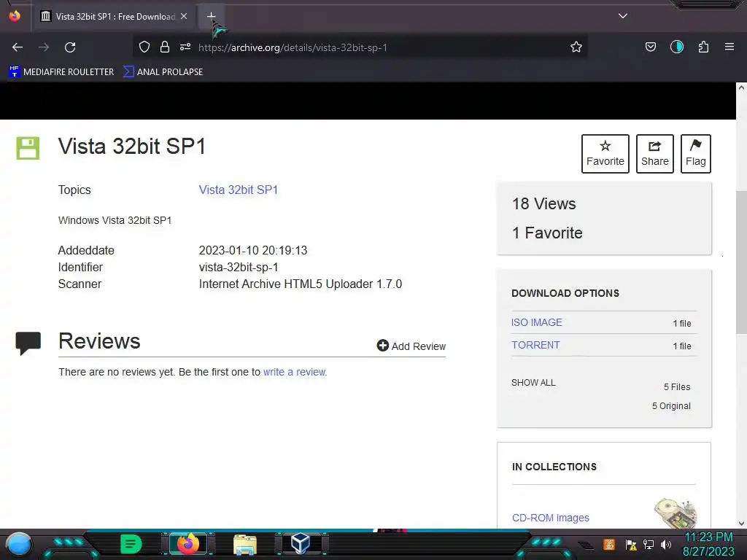Open the Windows Start orb
Image resolution: width=747 pixels, height=560 pixels.
[x=18, y=545]
